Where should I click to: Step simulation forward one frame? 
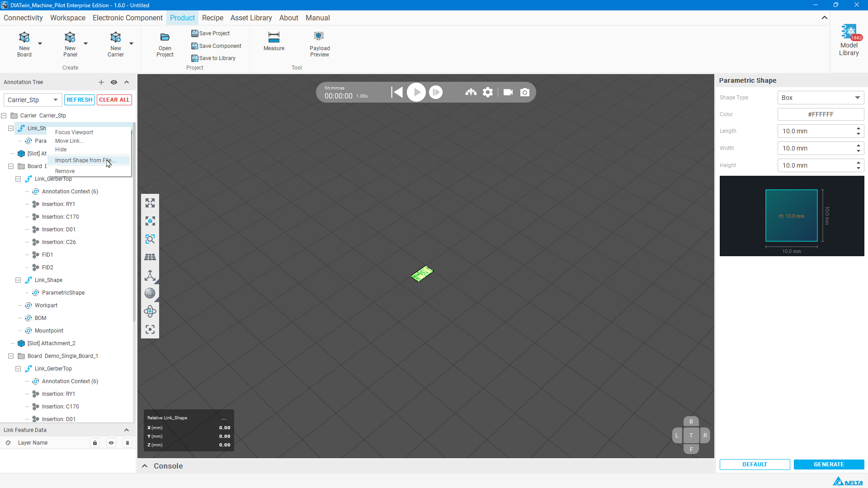click(x=436, y=92)
